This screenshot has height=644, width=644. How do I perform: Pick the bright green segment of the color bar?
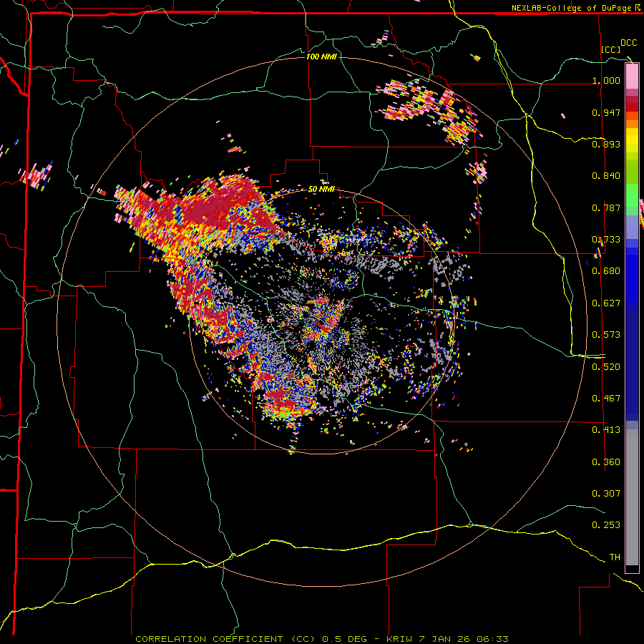(632, 195)
